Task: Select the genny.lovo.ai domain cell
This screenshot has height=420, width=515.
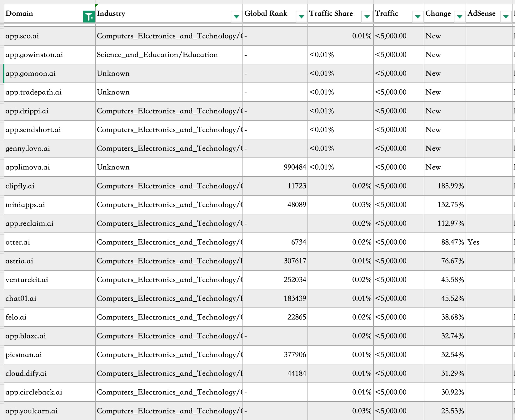Action: click(x=50, y=148)
